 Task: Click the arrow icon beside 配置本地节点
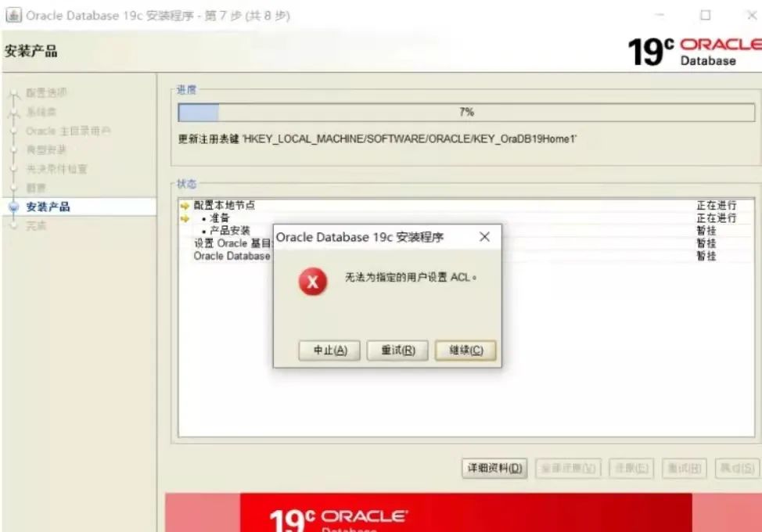pyautogui.click(x=185, y=206)
